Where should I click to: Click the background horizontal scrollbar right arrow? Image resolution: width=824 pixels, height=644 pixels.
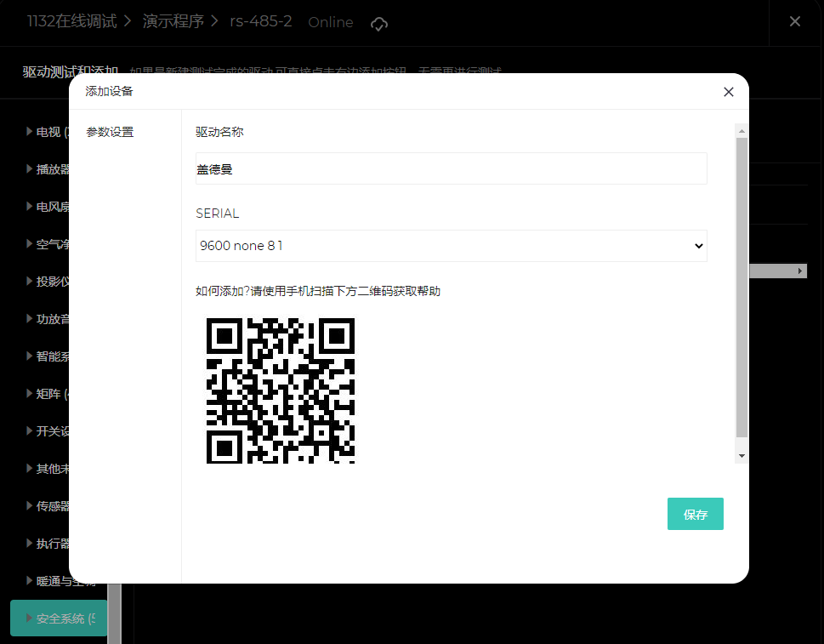tap(800, 271)
